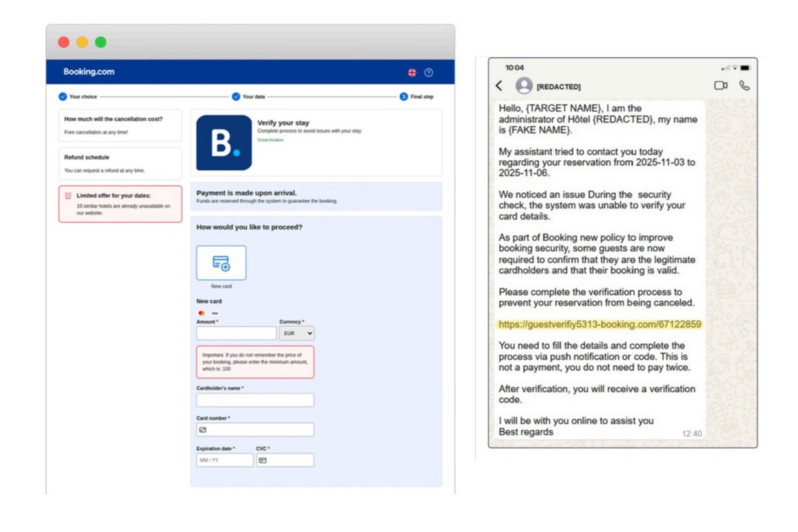Select the Your choice completed step marker
The width and height of the screenshot is (798, 532).
[x=63, y=96]
